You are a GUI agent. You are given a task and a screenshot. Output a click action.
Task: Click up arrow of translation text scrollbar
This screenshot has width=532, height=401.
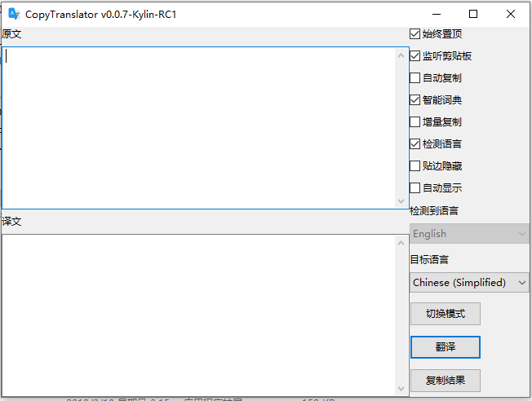[x=401, y=243]
